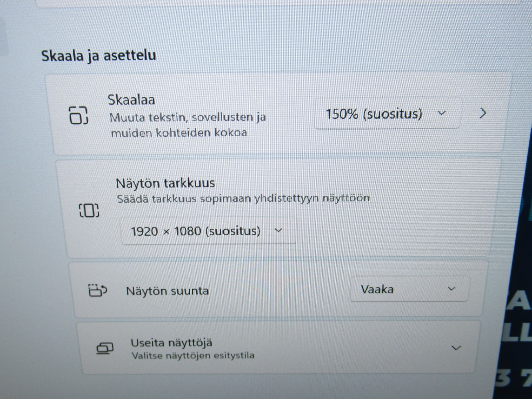The height and width of the screenshot is (399, 532).
Task: Click the Skaalaa title text
Action: [x=131, y=100]
